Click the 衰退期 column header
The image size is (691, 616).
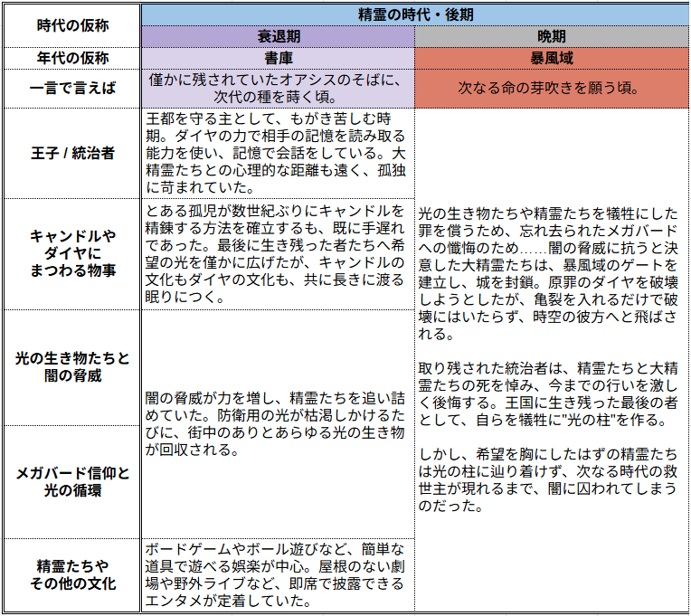(279, 36)
